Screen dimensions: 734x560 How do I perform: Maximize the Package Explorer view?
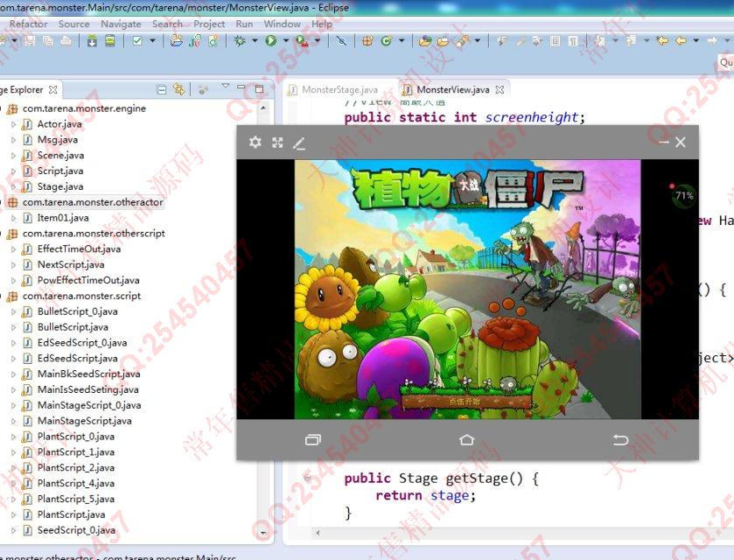click(259, 89)
